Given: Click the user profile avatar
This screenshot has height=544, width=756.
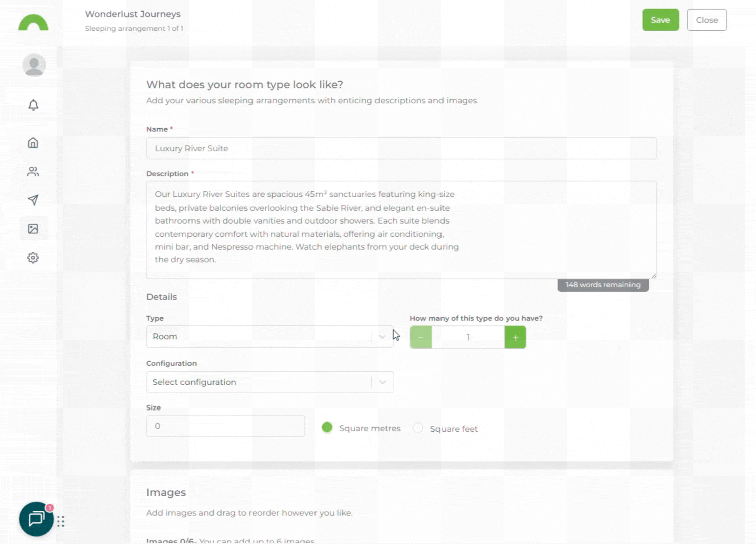Looking at the screenshot, I should [x=34, y=65].
